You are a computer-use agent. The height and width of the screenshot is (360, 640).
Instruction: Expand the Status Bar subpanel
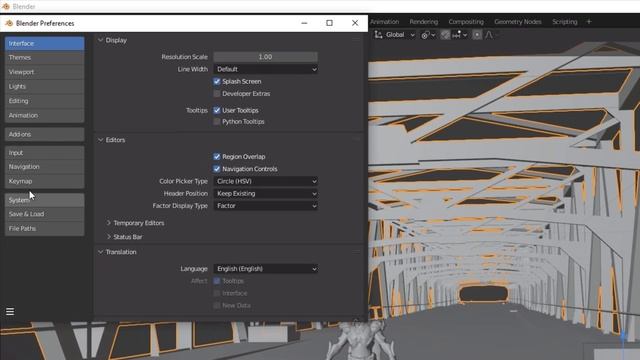point(109,237)
